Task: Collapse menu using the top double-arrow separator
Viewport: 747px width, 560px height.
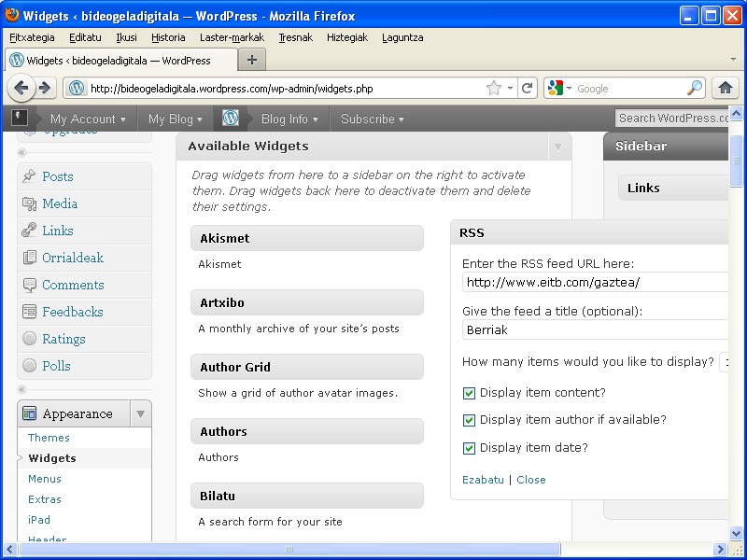Action: (x=21, y=152)
